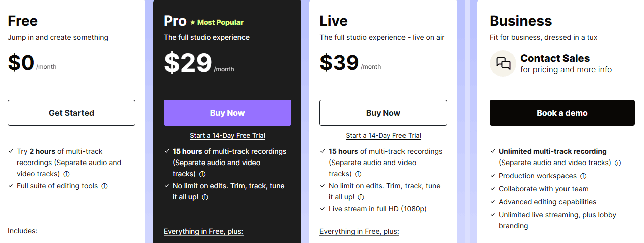The width and height of the screenshot is (644, 243).
Task: Click the Most Popular star icon
Action: [192, 22]
